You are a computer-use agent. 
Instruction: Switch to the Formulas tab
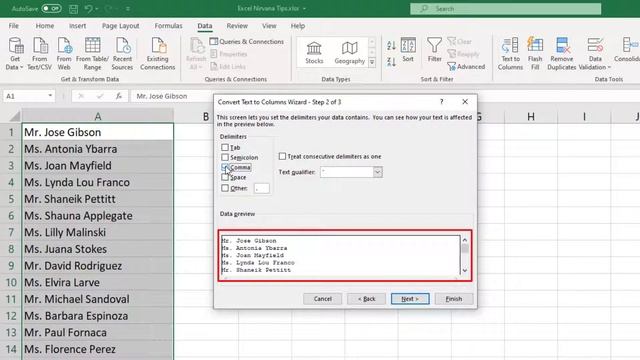coord(168,26)
